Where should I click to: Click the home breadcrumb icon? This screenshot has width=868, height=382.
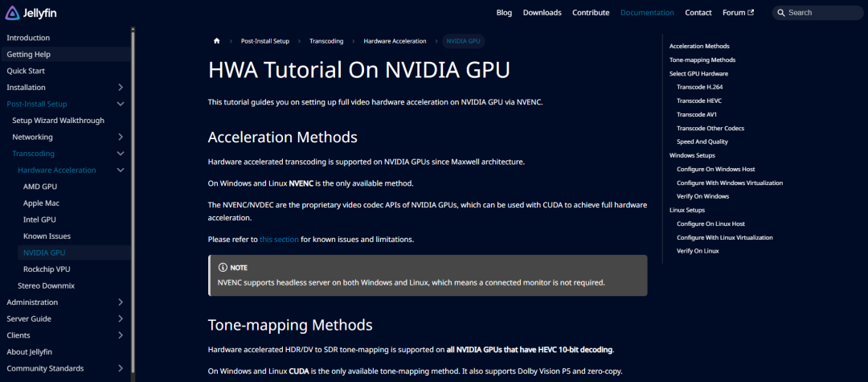[216, 41]
